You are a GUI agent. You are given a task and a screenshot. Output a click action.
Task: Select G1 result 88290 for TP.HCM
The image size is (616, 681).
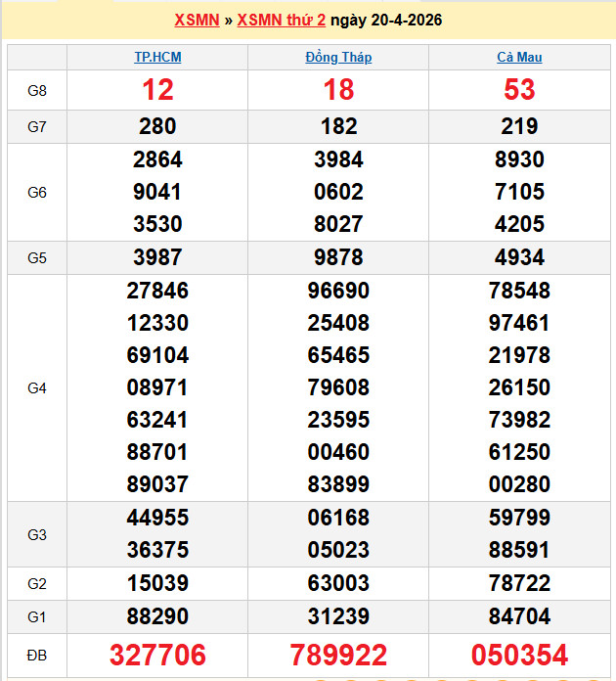click(x=157, y=616)
